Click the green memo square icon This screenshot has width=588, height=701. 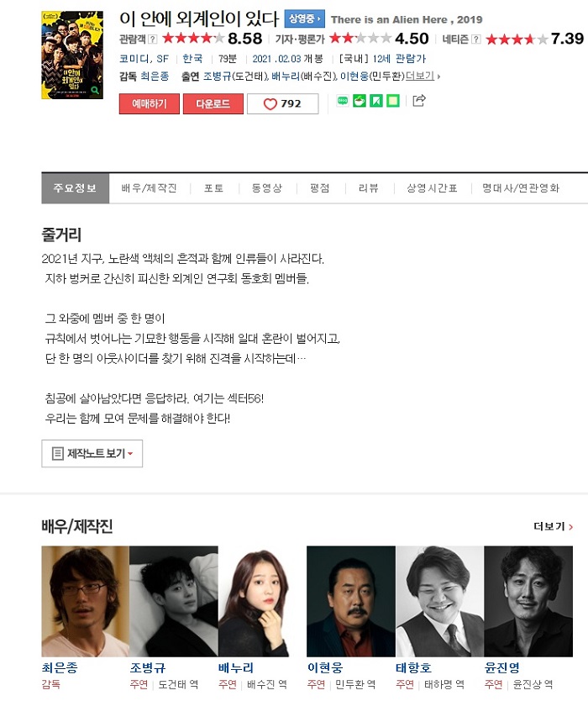[x=393, y=101]
